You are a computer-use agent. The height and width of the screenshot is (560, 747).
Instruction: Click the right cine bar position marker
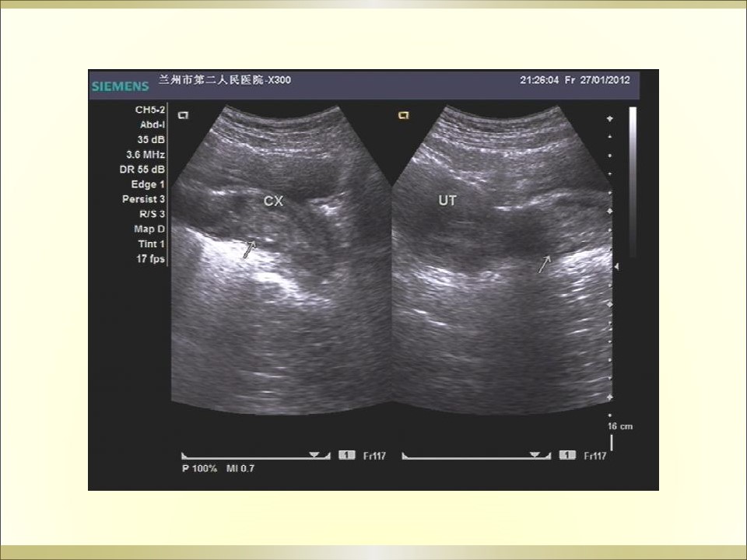tap(535, 454)
